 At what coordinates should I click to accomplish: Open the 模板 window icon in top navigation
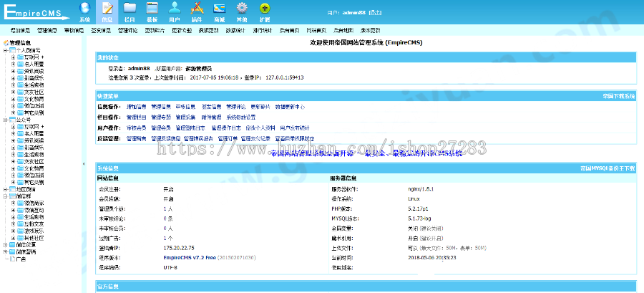point(152,8)
